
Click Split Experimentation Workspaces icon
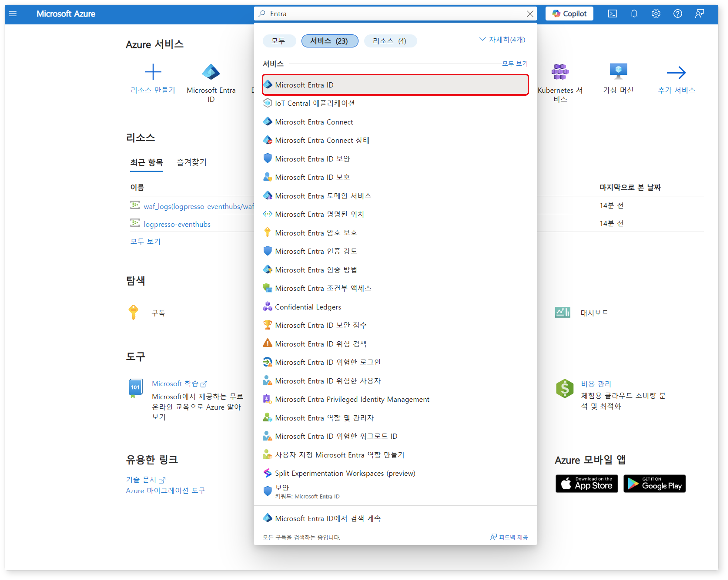(x=267, y=473)
